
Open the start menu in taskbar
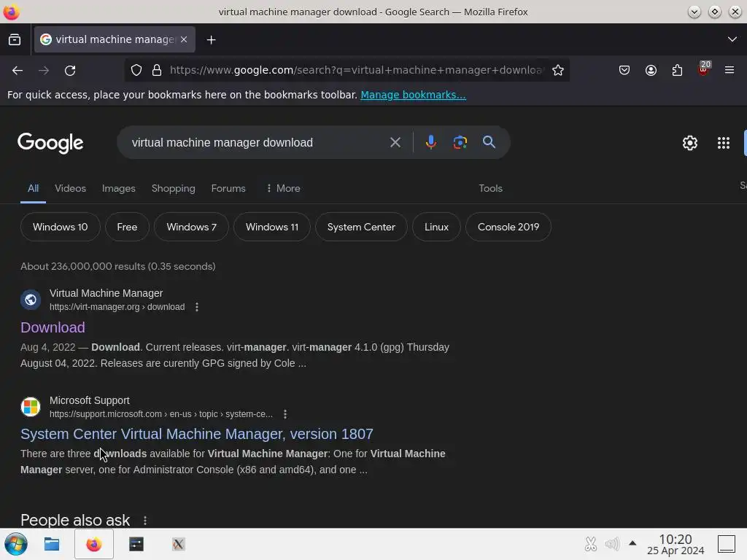tap(16, 544)
